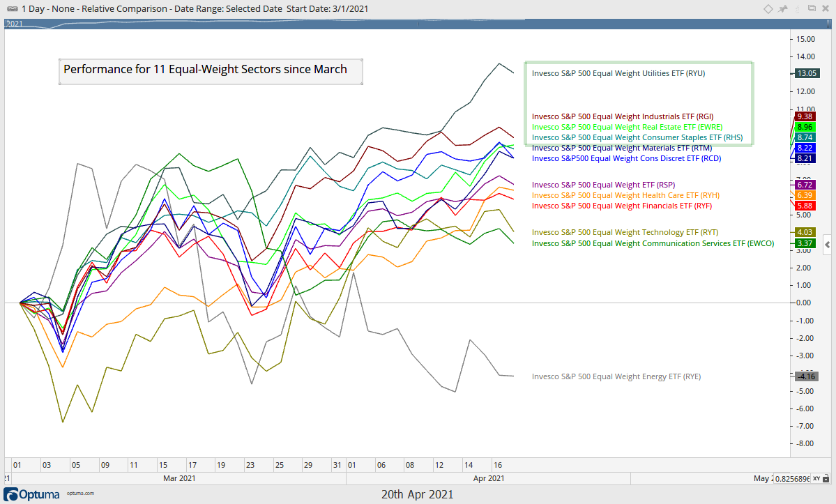836x504 pixels.
Task: Click the 8.74 Consumer Staples value tag
Action: click(x=805, y=137)
